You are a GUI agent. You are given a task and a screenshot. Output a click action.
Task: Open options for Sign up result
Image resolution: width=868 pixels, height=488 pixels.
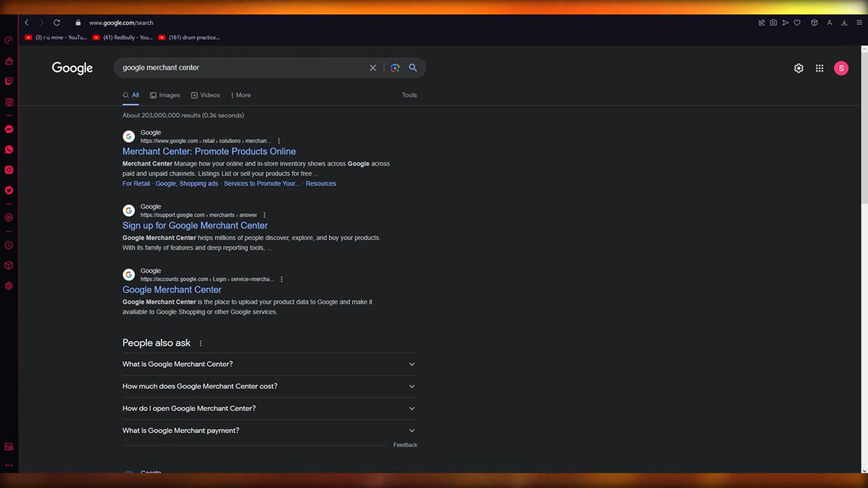[x=264, y=215]
